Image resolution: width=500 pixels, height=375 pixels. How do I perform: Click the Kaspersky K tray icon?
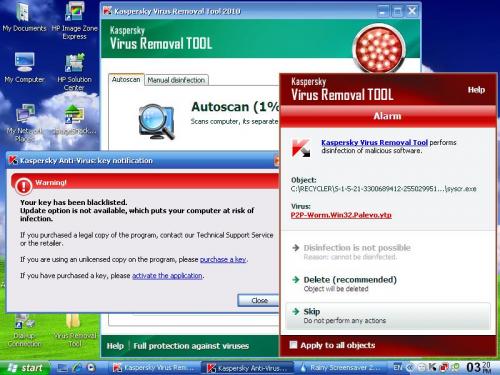coord(432,367)
